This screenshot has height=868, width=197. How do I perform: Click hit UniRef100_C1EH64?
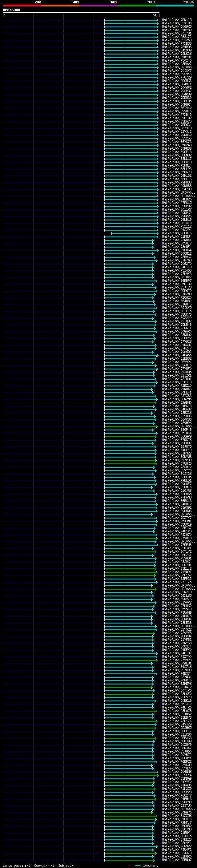click(x=177, y=250)
